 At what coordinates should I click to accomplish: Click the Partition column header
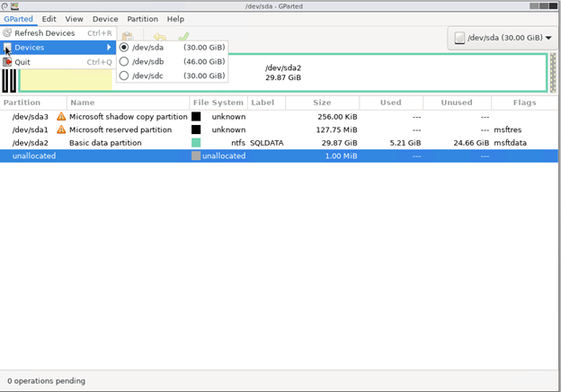(x=33, y=102)
